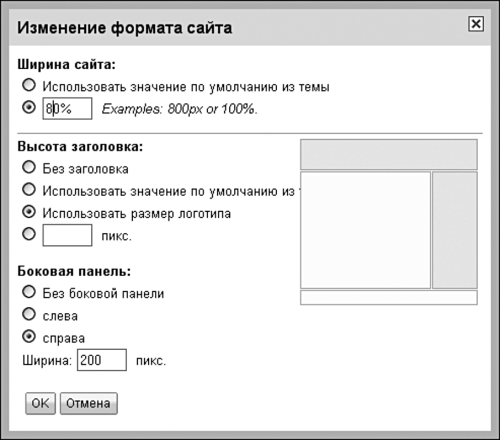
Task: Choose 'Без боковой панели' option
Action: tap(29, 292)
